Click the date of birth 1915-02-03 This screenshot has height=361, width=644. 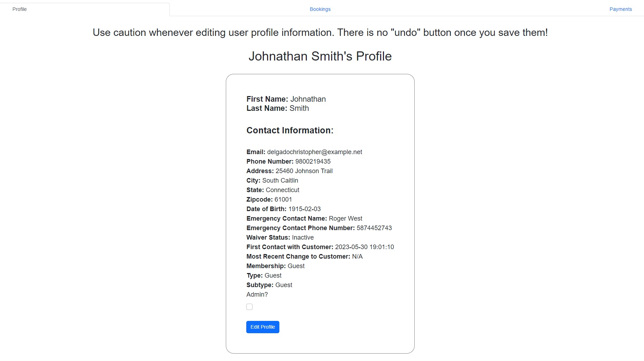(x=304, y=209)
